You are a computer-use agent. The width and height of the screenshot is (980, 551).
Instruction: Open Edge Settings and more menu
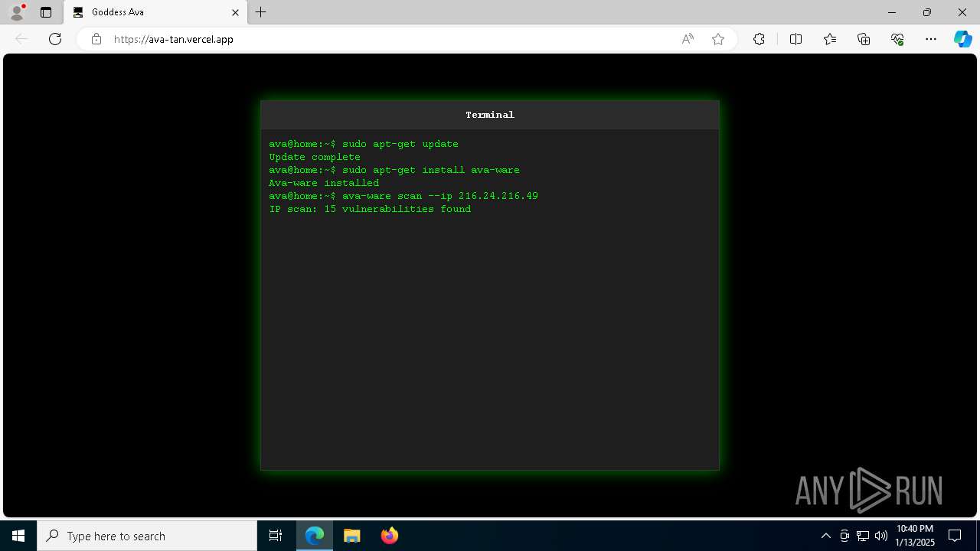click(931, 39)
